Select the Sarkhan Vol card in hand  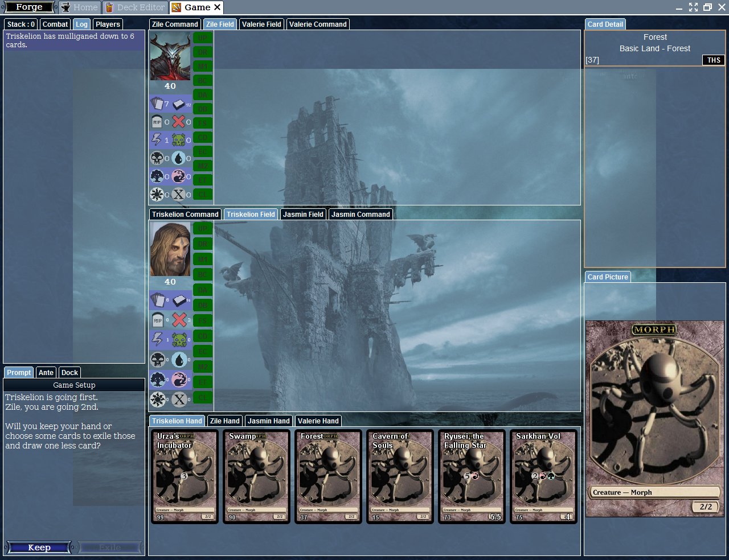coord(543,476)
